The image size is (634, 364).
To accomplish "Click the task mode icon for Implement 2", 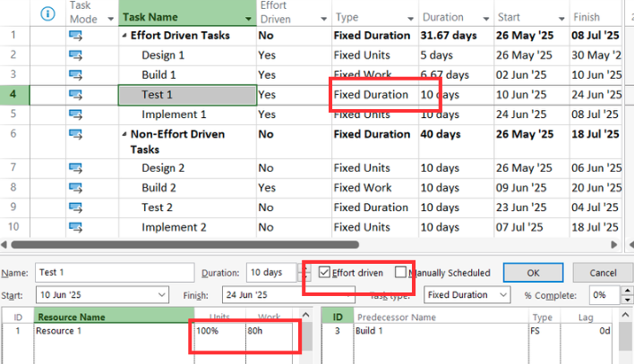I will [x=75, y=227].
